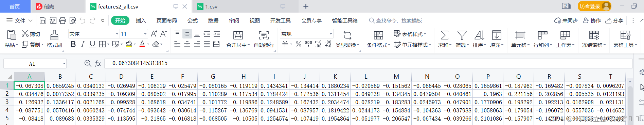
Task: Apply thousands separator format
Action: click(x=308, y=44)
